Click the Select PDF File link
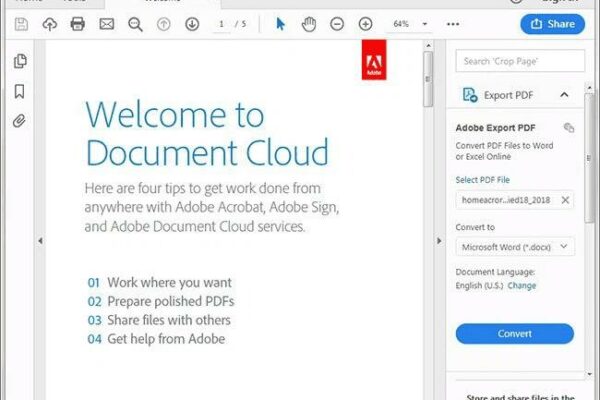Viewport: 600px width, 400px height. click(483, 180)
